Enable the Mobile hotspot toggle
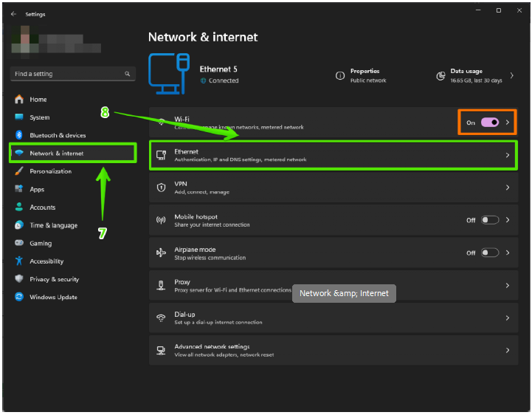The image size is (532, 415). coord(490,220)
